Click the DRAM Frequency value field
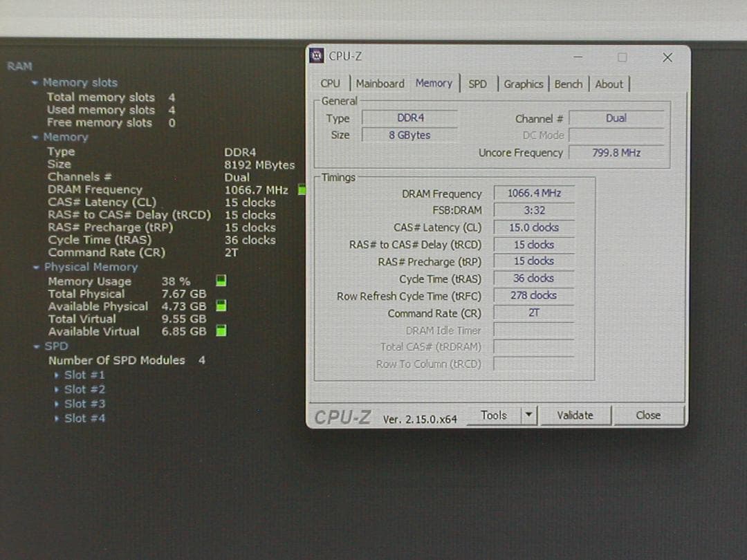This screenshot has height=560, width=747. click(534, 194)
